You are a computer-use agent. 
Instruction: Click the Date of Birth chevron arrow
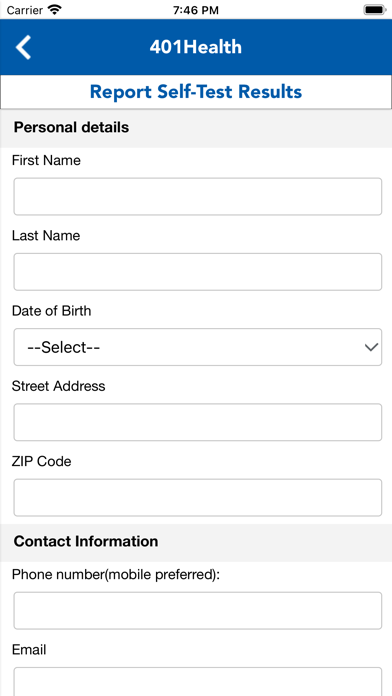[x=371, y=347]
